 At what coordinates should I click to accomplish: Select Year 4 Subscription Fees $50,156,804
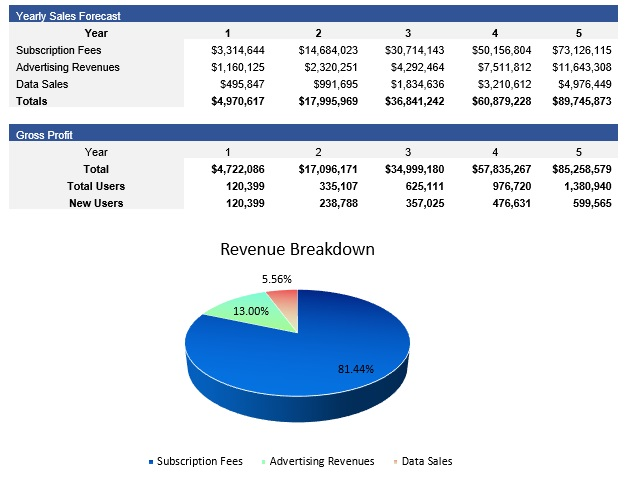click(x=501, y=50)
